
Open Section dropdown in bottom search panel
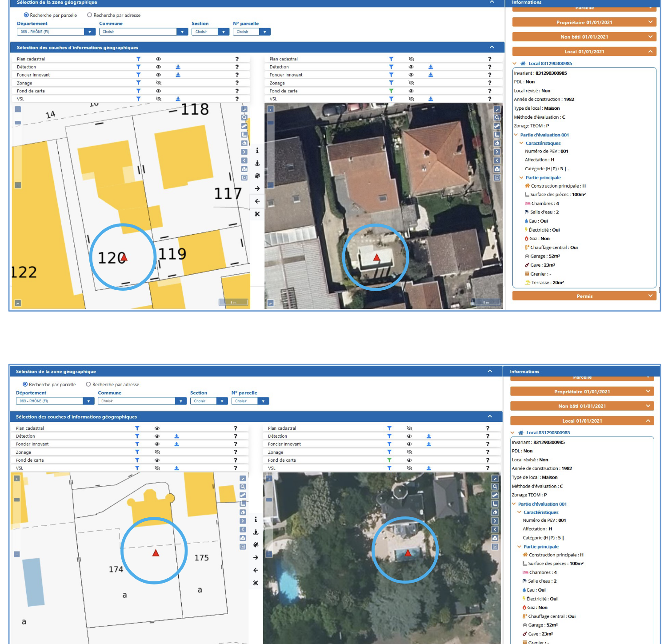click(x=222, y=401)
